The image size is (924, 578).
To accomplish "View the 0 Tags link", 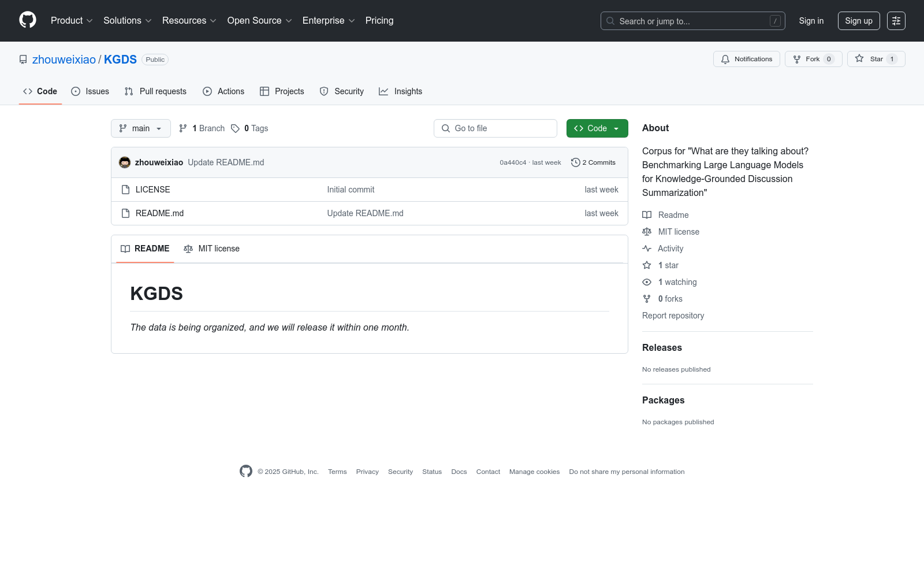I will click(249, 128).
